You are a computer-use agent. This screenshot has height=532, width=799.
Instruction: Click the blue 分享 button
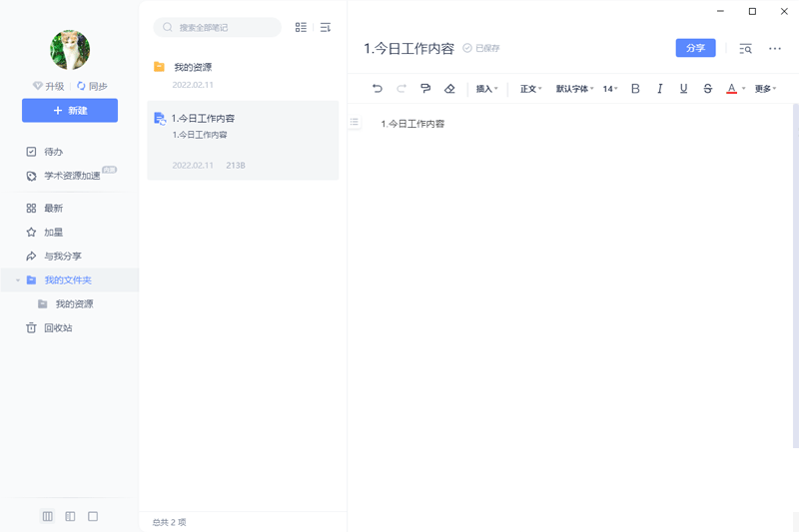pyautogui.click(x=695, y=48)
